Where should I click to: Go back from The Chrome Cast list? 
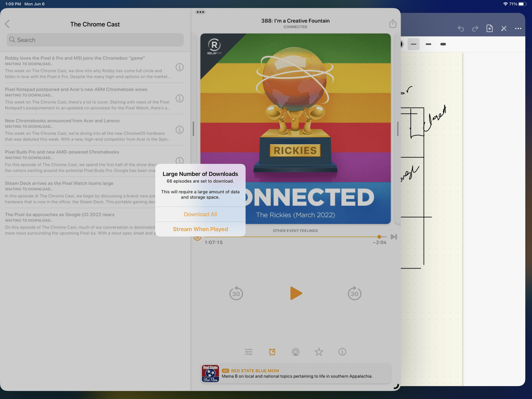[x=7, y=24]
